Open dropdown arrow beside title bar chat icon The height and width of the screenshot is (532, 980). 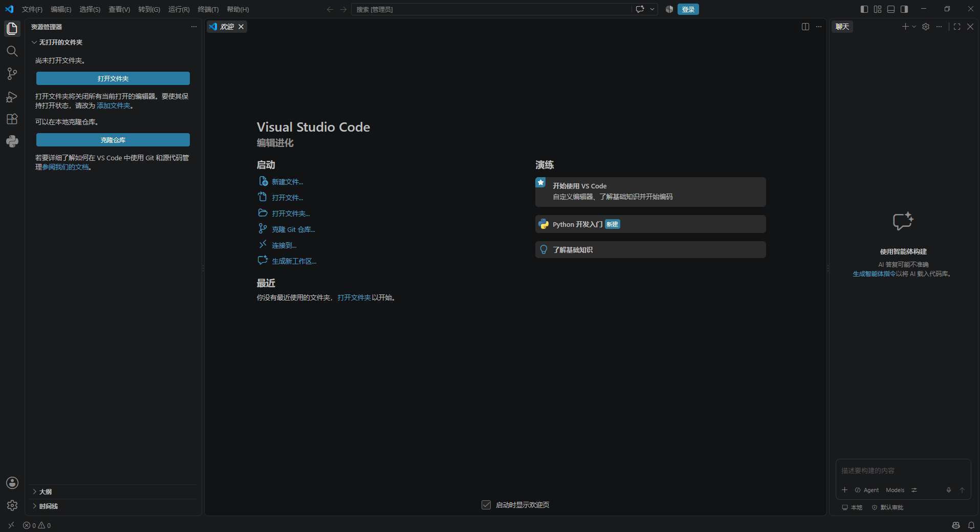coord(652,9)
